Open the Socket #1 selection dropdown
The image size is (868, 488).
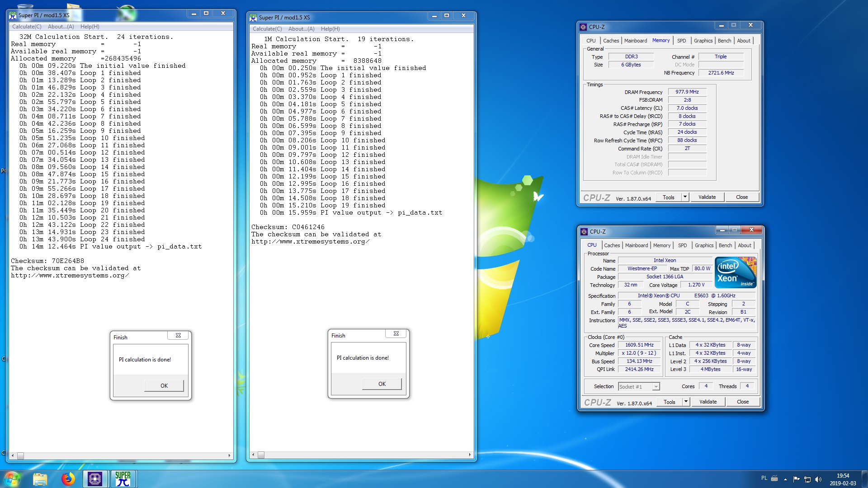coord(639,387)
